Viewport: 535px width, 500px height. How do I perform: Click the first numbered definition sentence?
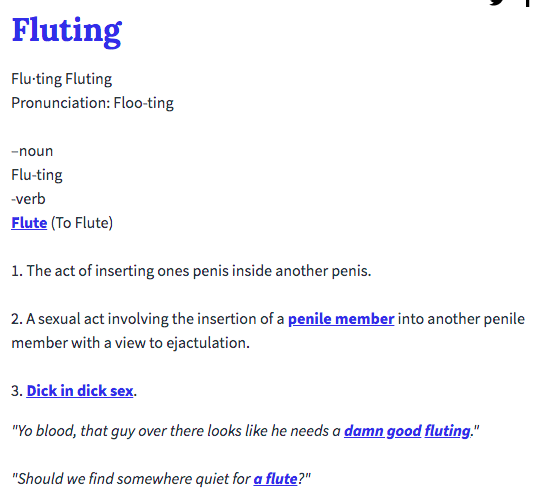[x=191, y=271]
